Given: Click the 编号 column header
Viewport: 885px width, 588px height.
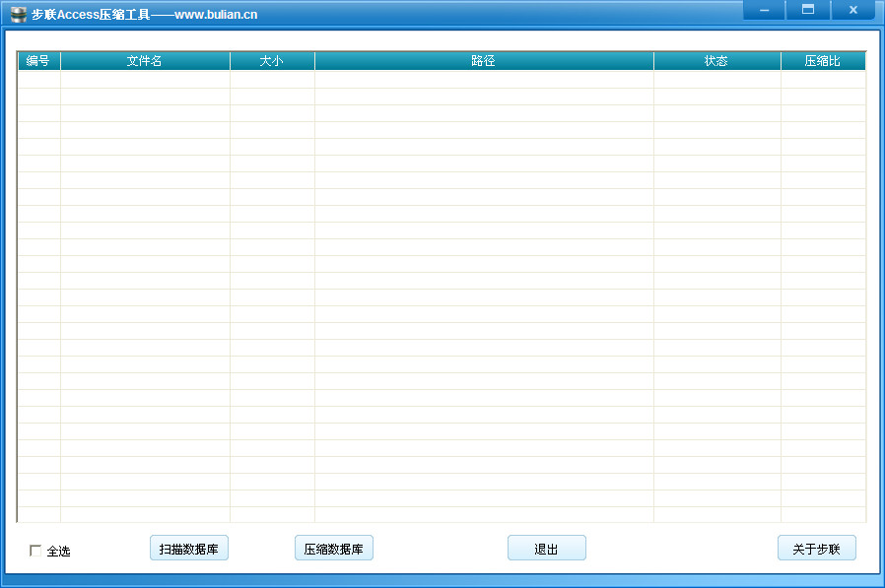Looking at the screenshot, I should click(x=38, y=60).
